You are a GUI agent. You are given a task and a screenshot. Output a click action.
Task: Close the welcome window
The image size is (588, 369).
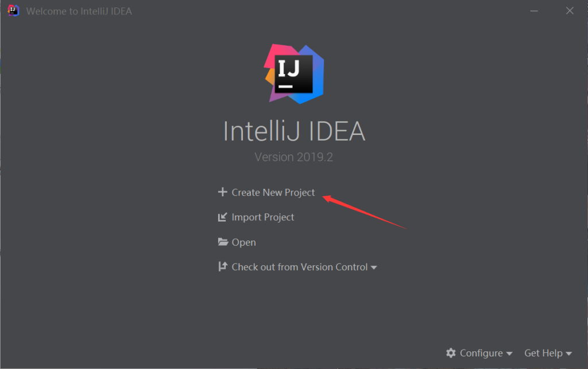point(570,11)
